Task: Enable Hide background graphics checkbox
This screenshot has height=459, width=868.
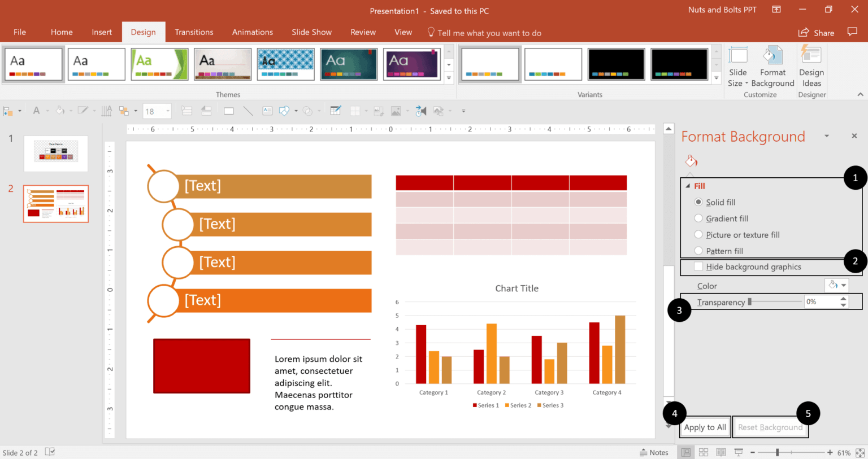Action: [x=699, y=266]
